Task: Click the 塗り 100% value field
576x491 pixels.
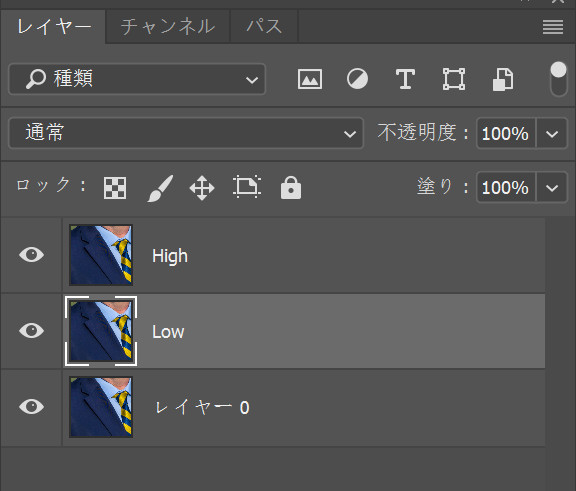Action: click(x=505, y=187)
